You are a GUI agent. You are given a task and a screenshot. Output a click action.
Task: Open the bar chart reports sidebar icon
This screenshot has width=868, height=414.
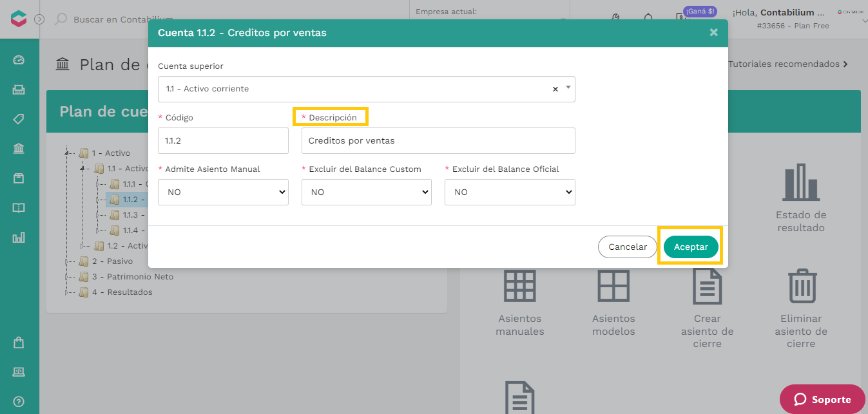19,238
